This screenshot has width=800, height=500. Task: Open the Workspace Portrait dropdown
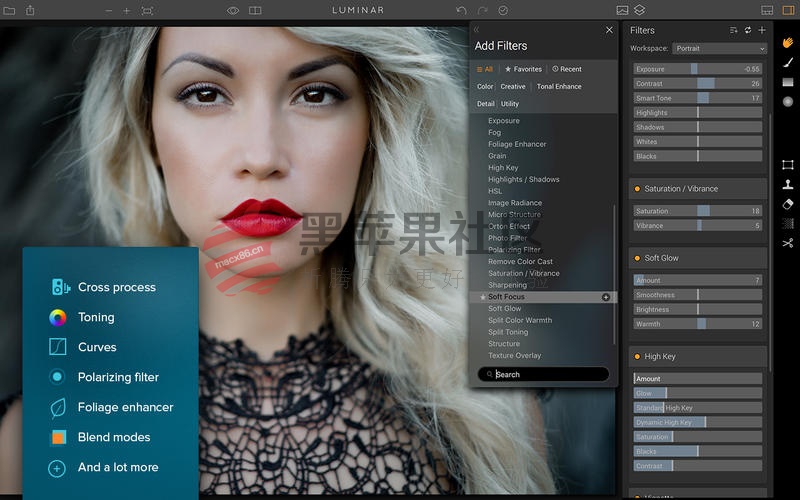coord(719,48)
